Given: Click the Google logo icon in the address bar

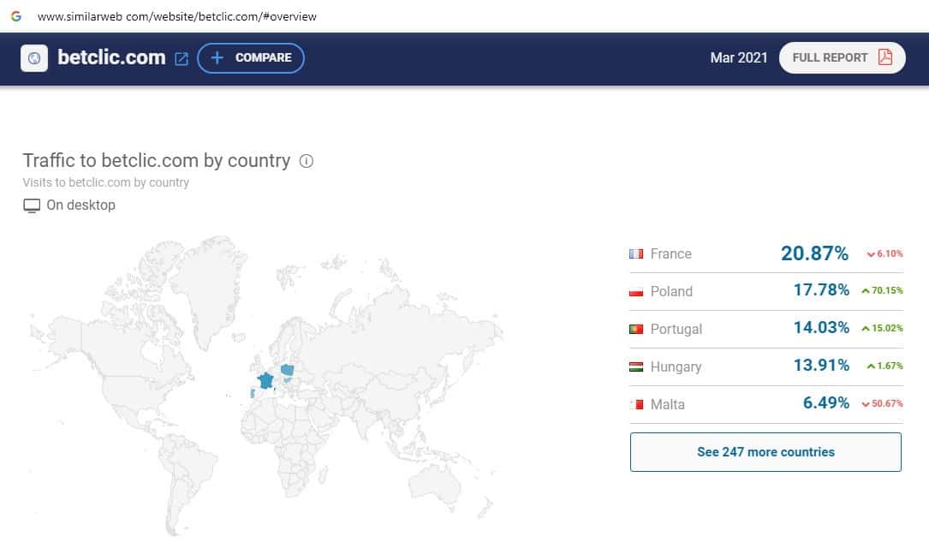Looking at the screenshot, I should point(16,16).
